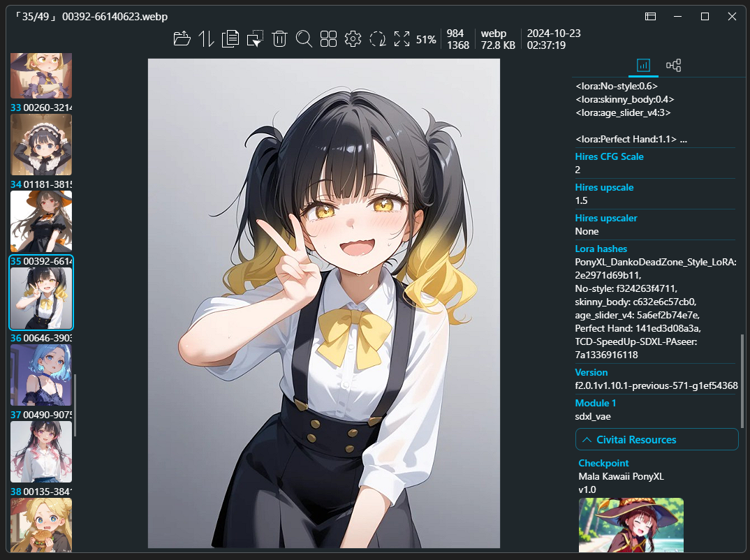The image size is (750, 560).
Task: Click the 72.8 KB file size
Action: 498,45
